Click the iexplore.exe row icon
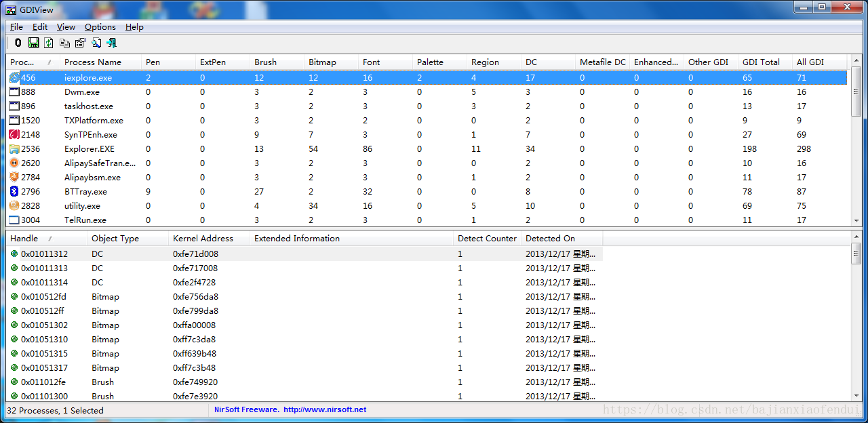This screenshot has width=868, height=423. click(x=14, y=78)
